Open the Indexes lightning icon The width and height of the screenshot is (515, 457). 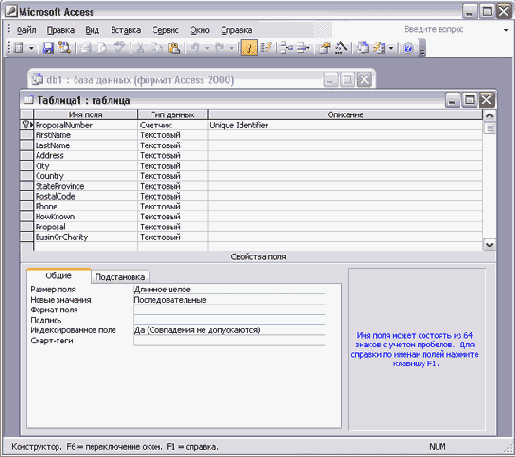266,48
